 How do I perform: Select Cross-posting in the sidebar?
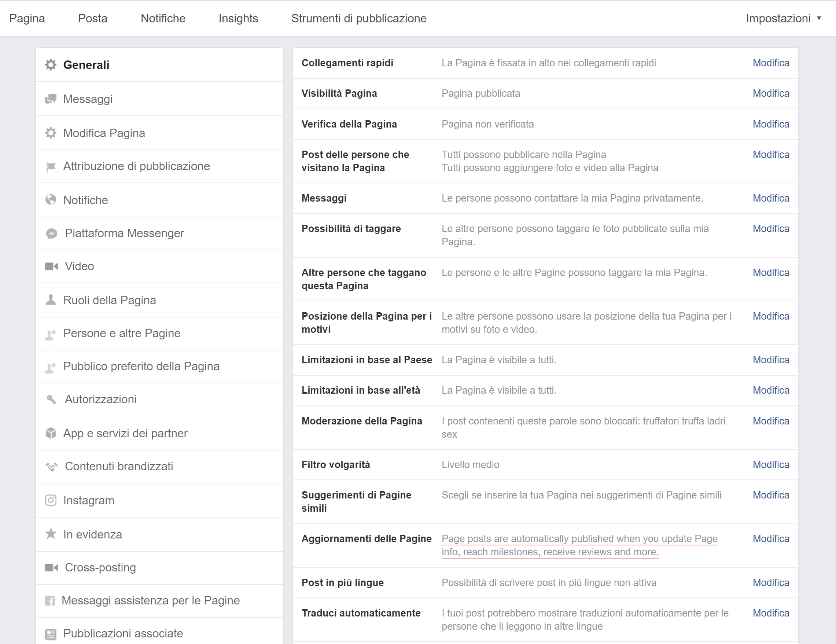click(160, 567)
